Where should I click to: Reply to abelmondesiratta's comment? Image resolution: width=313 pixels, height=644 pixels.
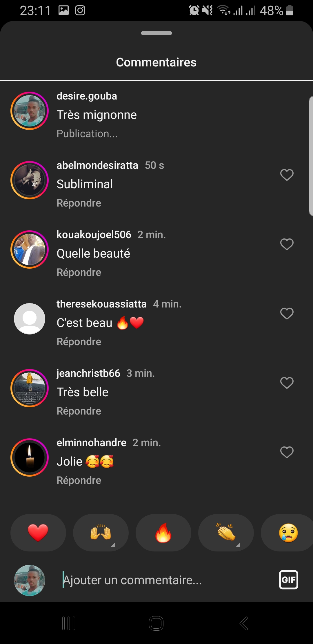tap(79, 203)
